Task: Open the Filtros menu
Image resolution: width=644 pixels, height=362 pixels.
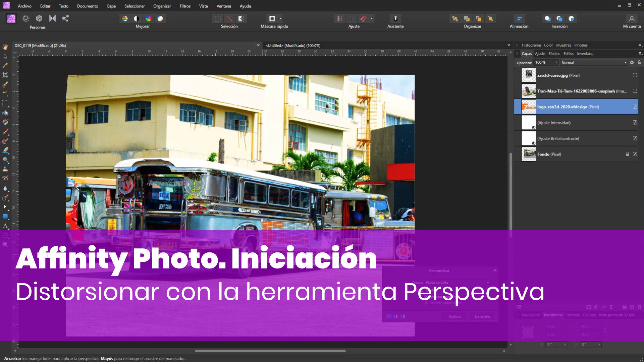Action: [185, 6]
